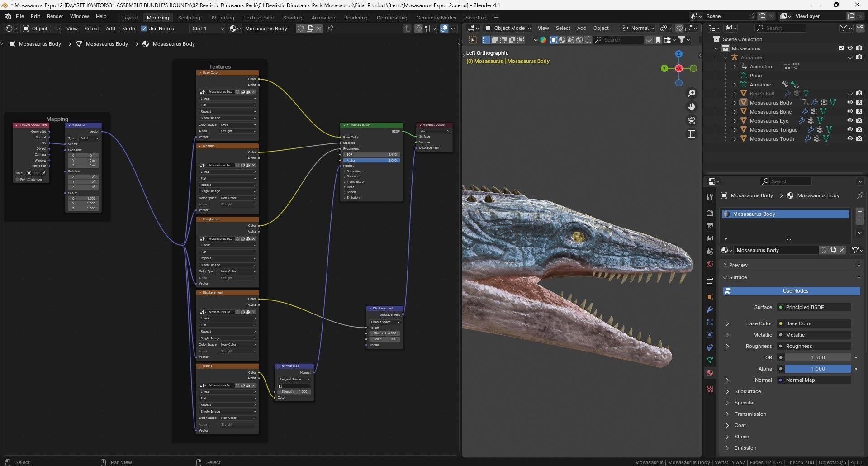Screen dimensions: 868x466
Task: Switch to the Sculpting workspace tab
Action: coord(189,18)
